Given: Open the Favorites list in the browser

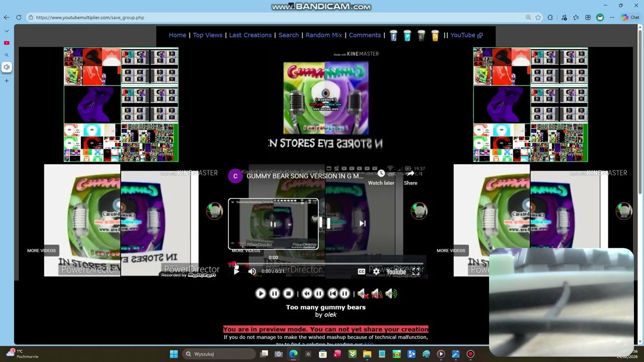Looking at the screenshot, I should pos(576,18).
